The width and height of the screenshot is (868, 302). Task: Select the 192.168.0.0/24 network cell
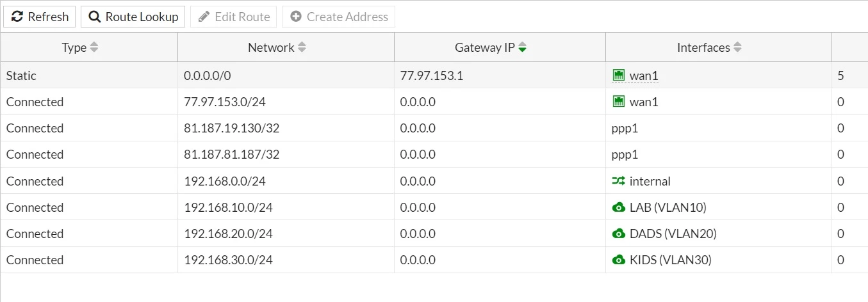point(286,181)
